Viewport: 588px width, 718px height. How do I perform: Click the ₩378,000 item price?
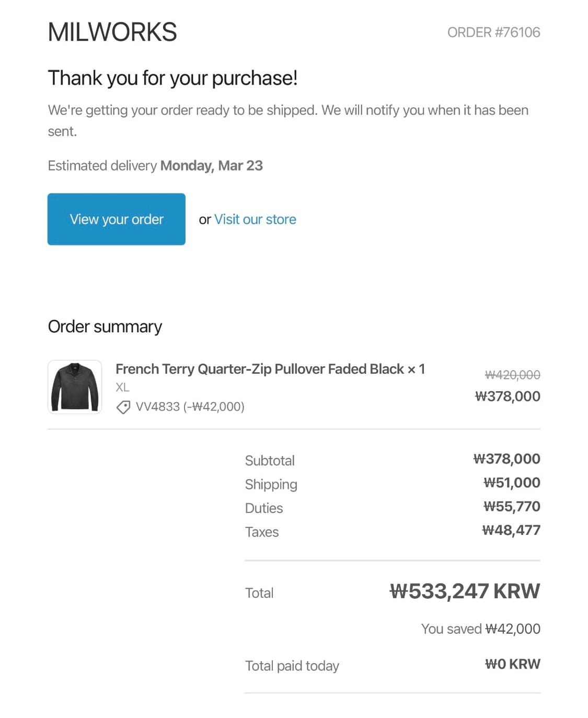coord(507,396)
